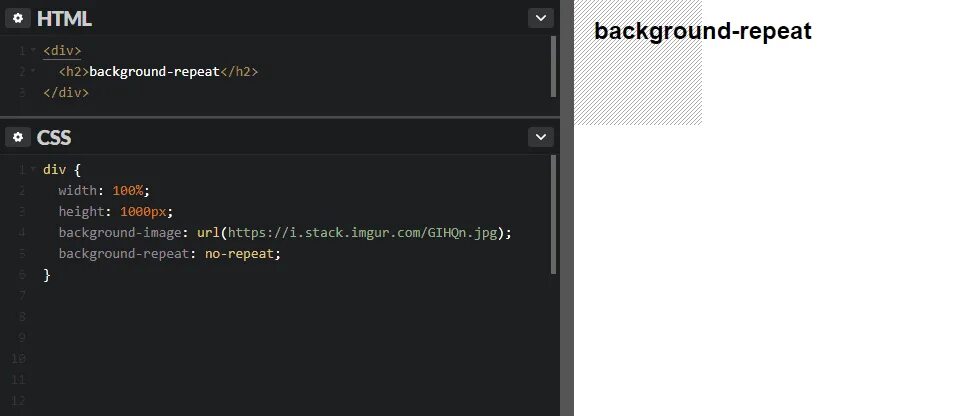The width and height of the screenshot is (955, 416).
Task: Collapse the h2 line fold arrow in HTML
Action: tap(33, 72)
